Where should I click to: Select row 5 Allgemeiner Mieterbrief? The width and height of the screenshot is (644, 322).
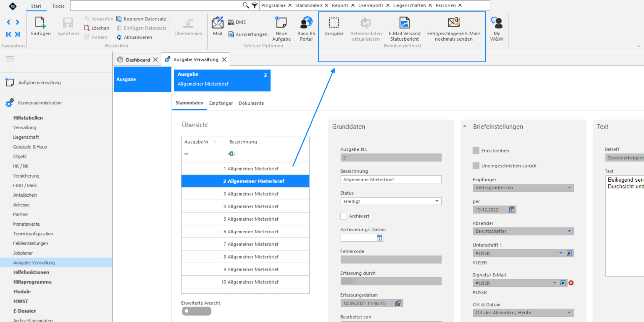click(245, 219)
